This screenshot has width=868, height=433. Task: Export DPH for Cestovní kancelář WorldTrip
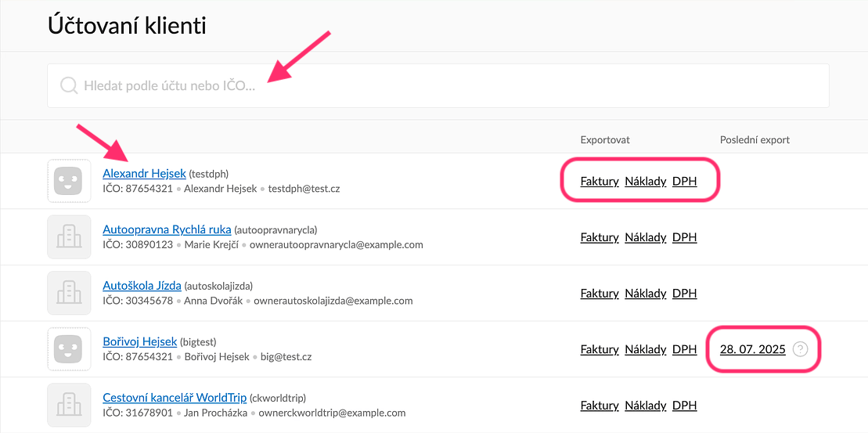tap(685, 406)
